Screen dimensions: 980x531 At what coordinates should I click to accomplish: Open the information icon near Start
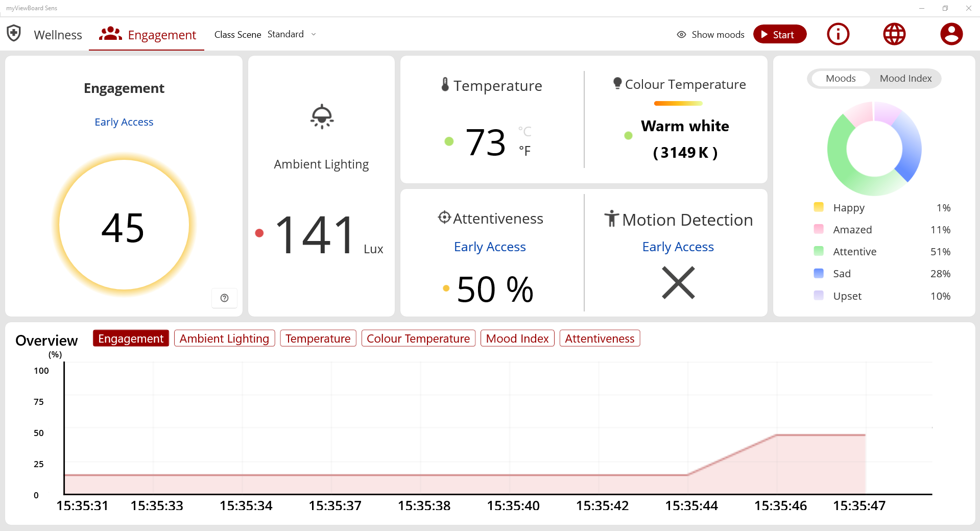click(x=838, y=34)
